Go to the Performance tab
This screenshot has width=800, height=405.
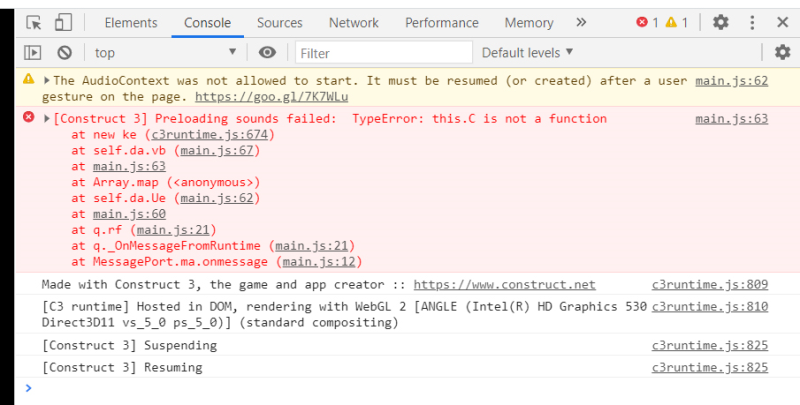click(442, 23)
